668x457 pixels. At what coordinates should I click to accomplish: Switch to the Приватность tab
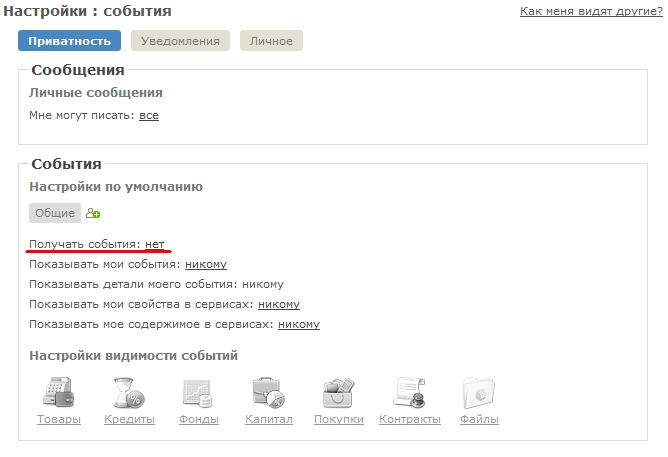[69, 41]
